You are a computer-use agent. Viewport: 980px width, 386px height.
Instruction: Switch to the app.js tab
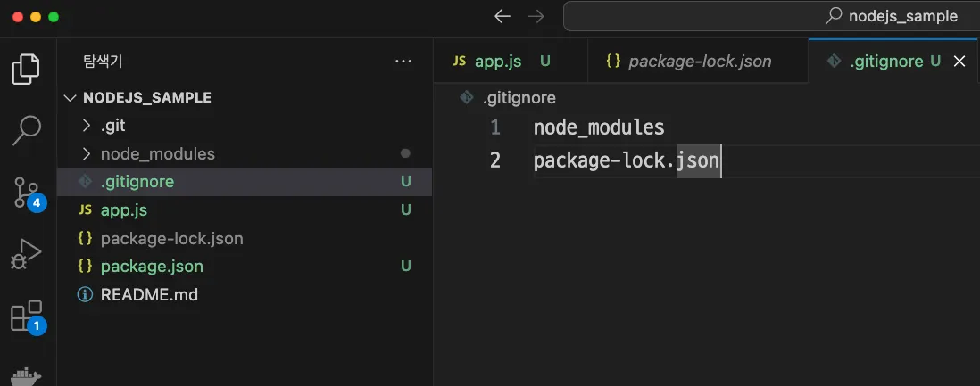pos(497,62)
